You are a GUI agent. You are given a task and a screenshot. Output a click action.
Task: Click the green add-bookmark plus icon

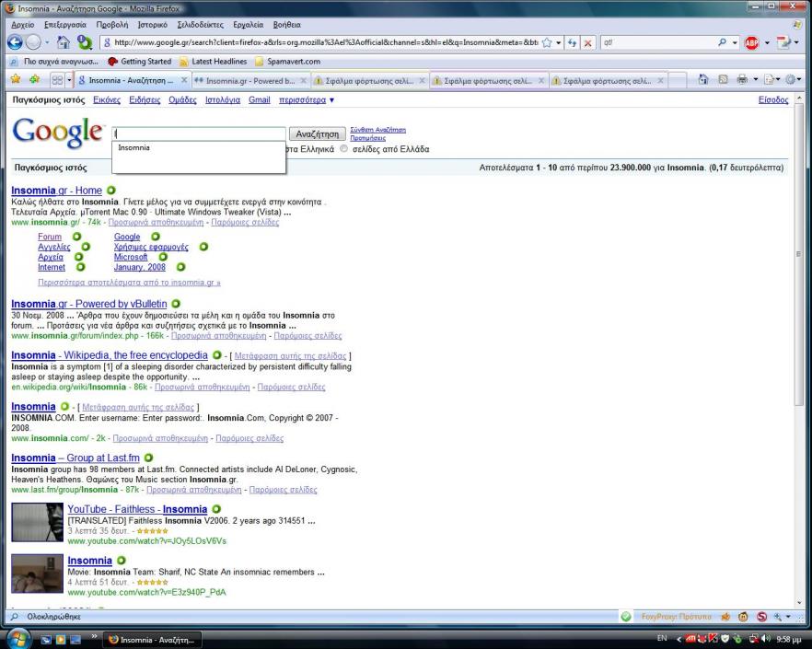coord(35,79)
